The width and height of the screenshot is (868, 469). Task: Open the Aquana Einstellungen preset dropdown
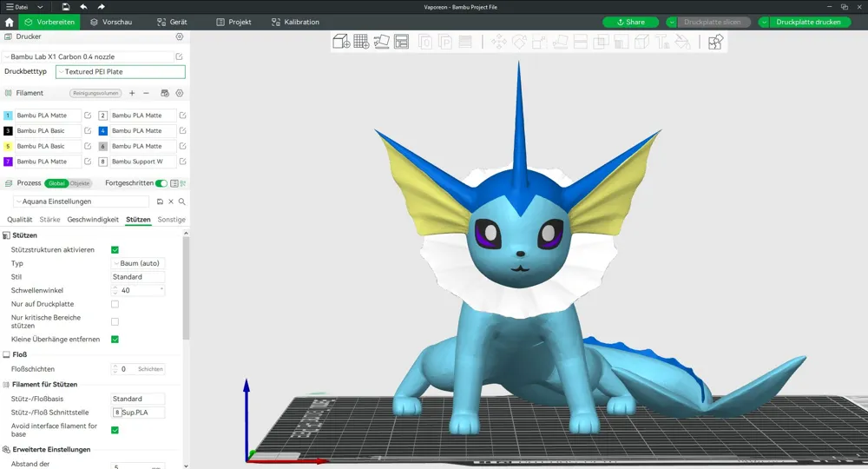[82, 201]
